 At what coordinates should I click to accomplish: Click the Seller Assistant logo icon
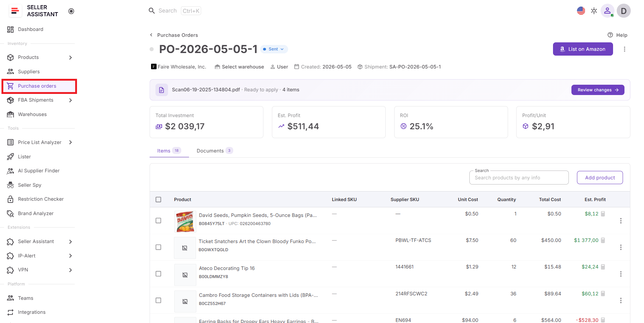pos(15,11)
